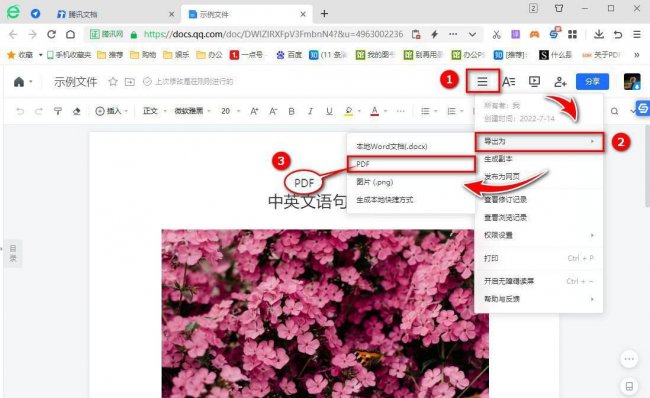Apply the yellow highlight color
Viewport: 650px width, 398px height.
(349, 111)
